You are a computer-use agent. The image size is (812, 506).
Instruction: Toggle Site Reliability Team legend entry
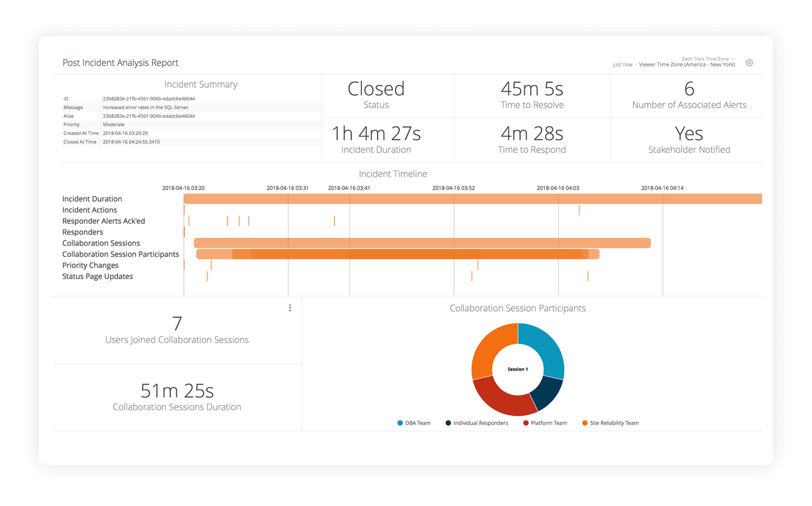click(x=610, y=423)
